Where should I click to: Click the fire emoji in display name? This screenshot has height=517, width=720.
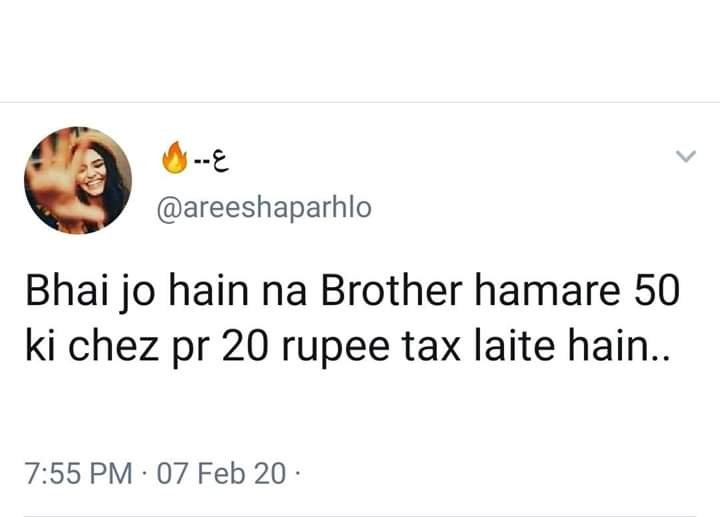point(175,157)
